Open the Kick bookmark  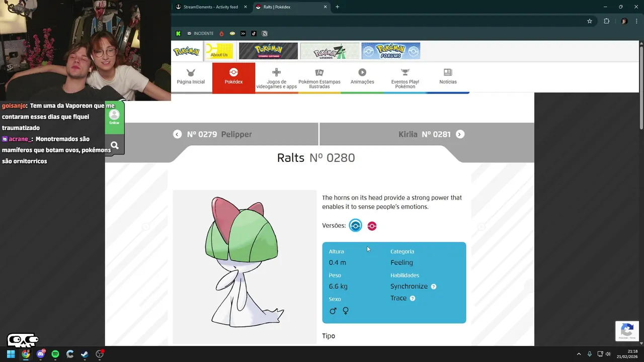[178, 34]
